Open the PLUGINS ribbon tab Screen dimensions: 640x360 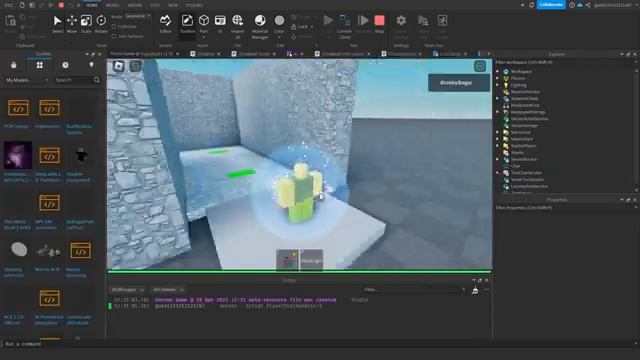click(194, 5)
